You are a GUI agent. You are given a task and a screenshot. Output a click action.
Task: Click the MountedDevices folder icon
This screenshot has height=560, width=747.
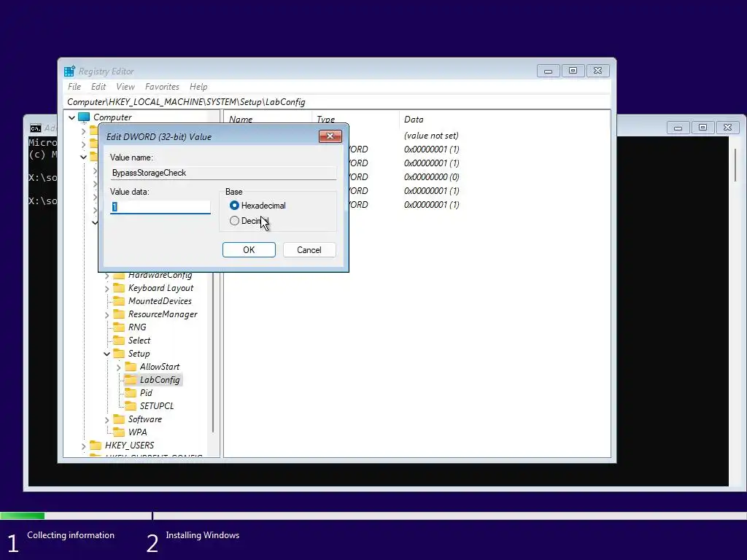119,301
